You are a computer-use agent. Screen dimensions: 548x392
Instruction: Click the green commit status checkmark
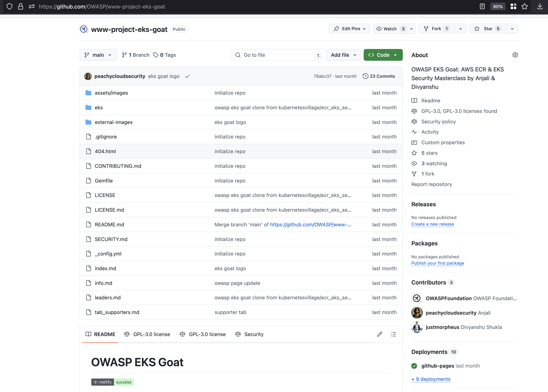click(x=187, y=76)
